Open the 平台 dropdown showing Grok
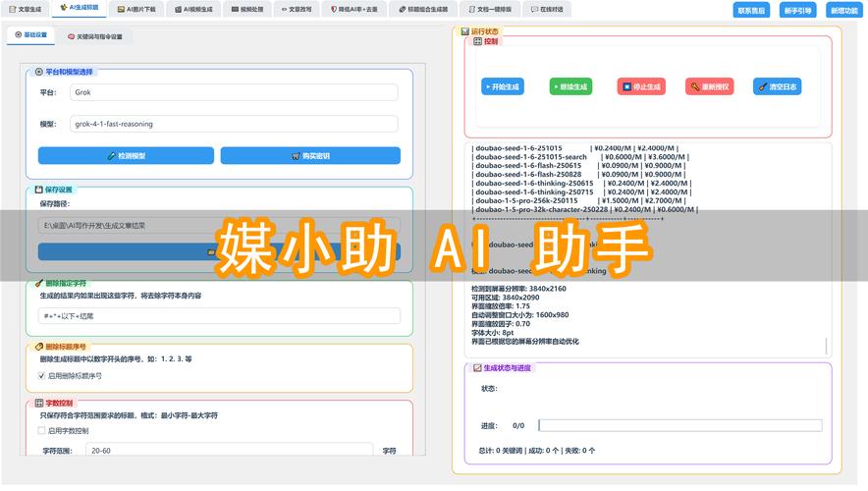This screenshot has height=491, width=868. [x=234, y=92]
